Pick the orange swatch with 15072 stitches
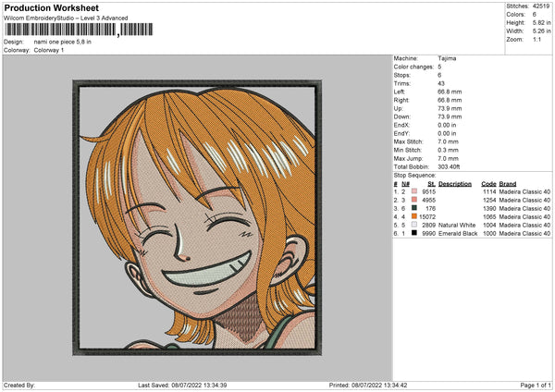The height and width of the screenshot is (392, 555). [x=414, y=216]
